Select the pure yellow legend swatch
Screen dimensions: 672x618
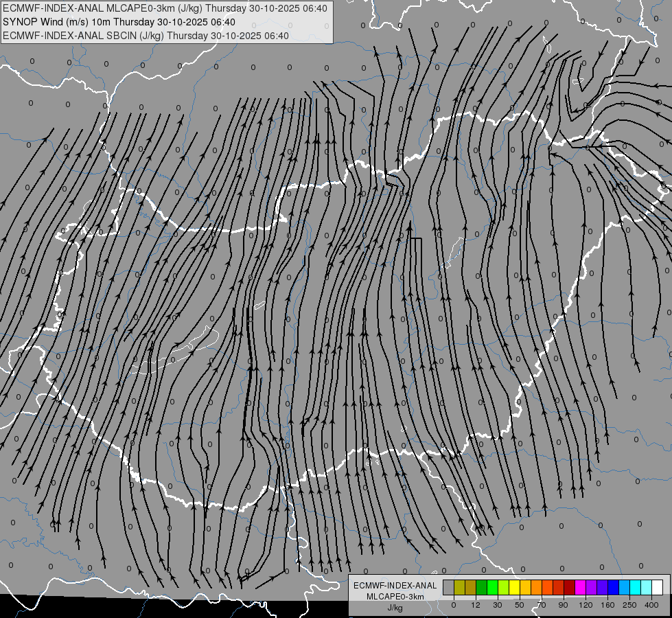point(514,588)
